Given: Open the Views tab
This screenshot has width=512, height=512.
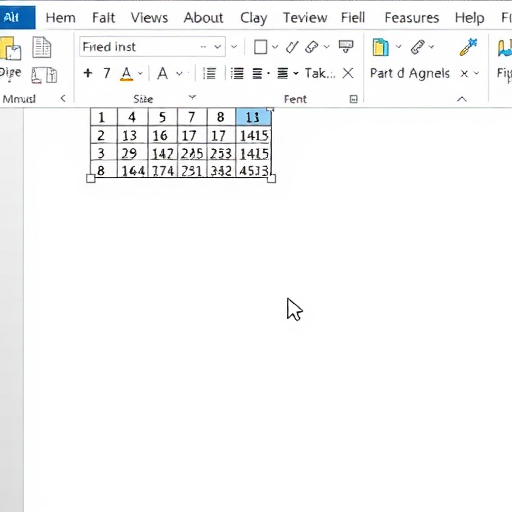Looking at the screenshot, I should pyautogui.click(x=149, y=18).
